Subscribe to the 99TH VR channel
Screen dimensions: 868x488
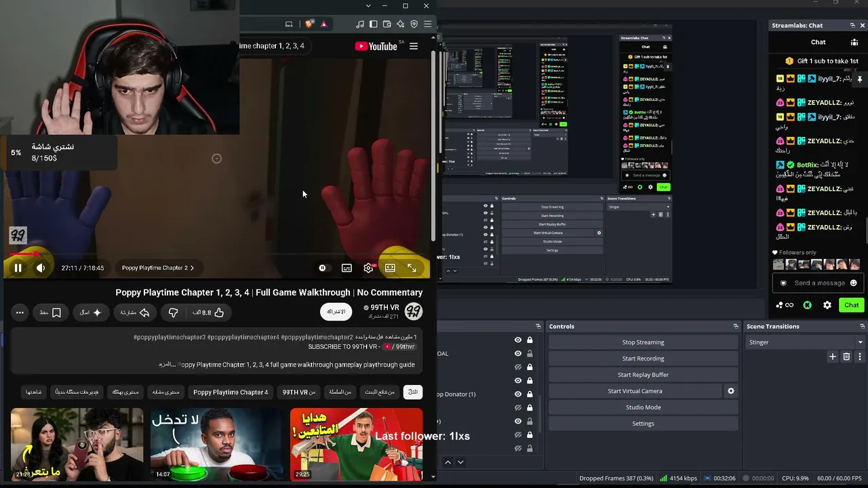[x=336, y=312]
